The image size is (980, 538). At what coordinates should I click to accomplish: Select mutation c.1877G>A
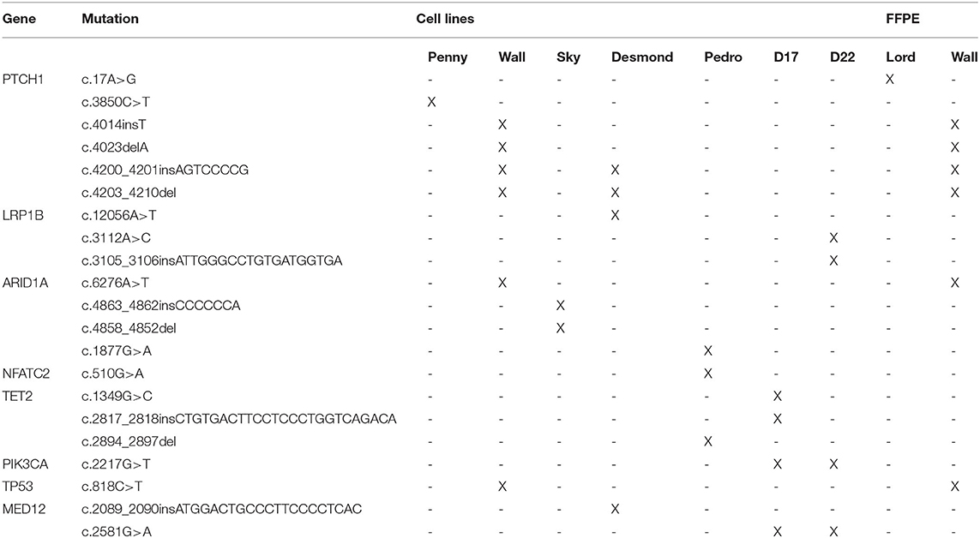coord(117,351)
